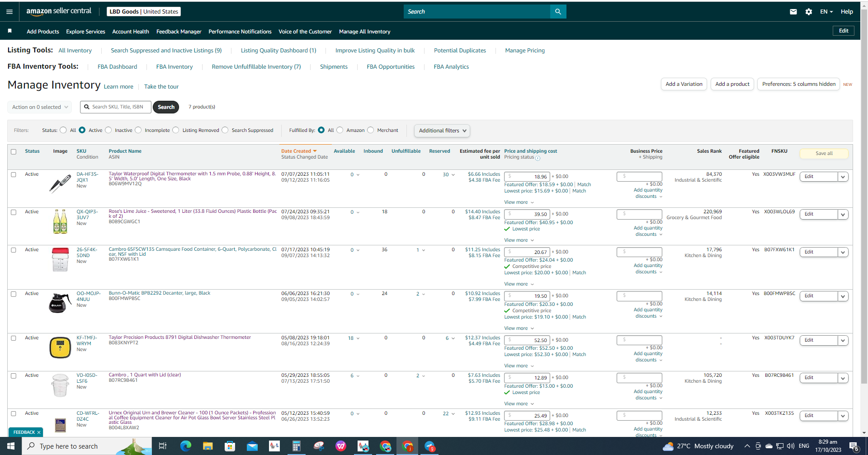Open the Calculator on the taskbar
The image size is (868, 455).
(x=296, y=446)
